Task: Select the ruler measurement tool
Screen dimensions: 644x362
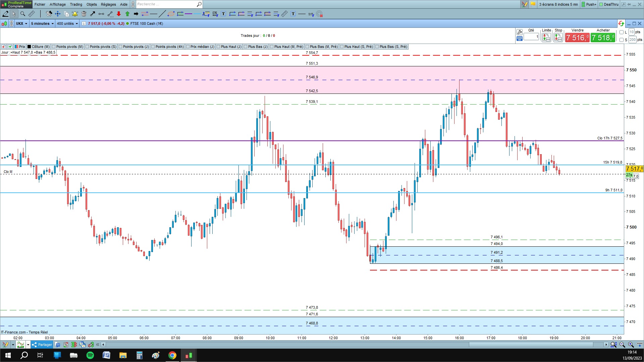Action: click(32, 14)
